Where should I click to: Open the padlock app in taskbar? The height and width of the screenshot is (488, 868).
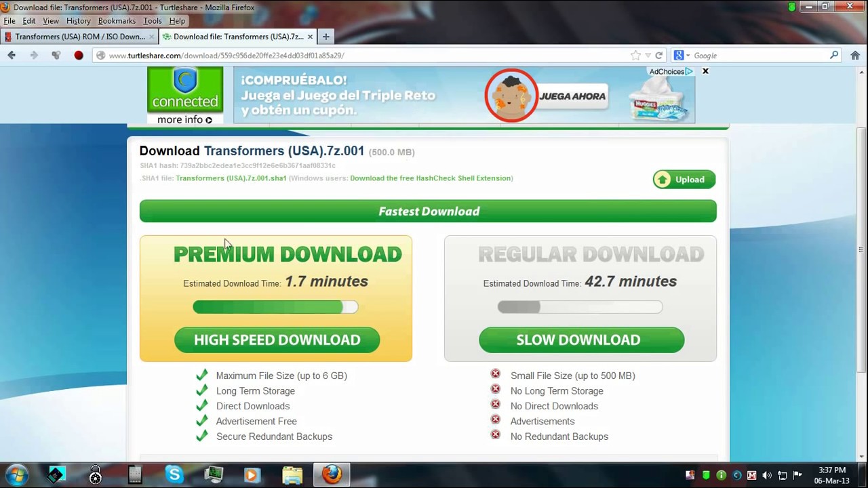(x=96, y=475)
